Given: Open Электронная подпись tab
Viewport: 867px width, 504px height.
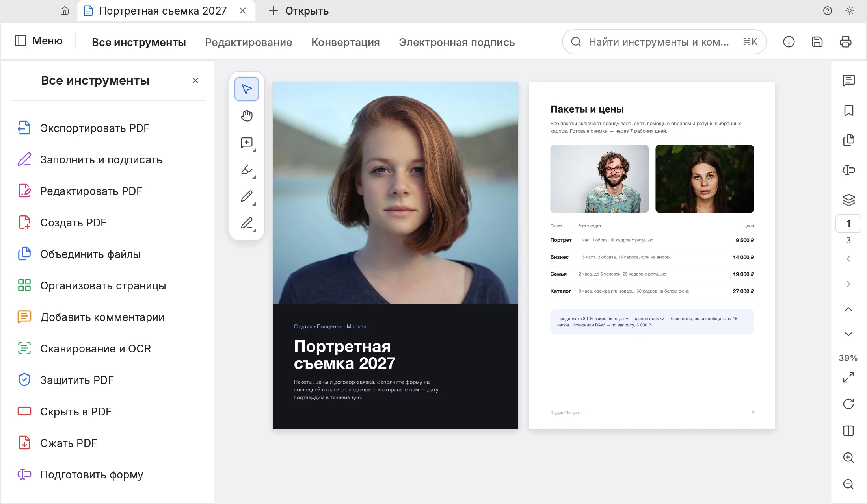Looking at the screenshot, I should [x=457, y=42].
